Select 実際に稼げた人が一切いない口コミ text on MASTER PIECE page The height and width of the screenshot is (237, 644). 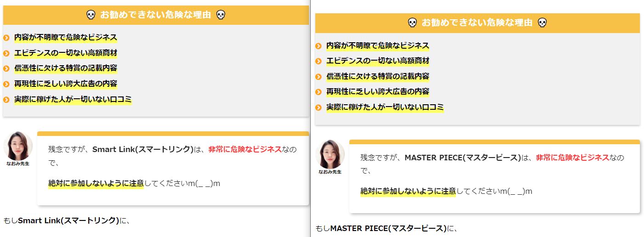pyautogui.click(x=385, y=107)
